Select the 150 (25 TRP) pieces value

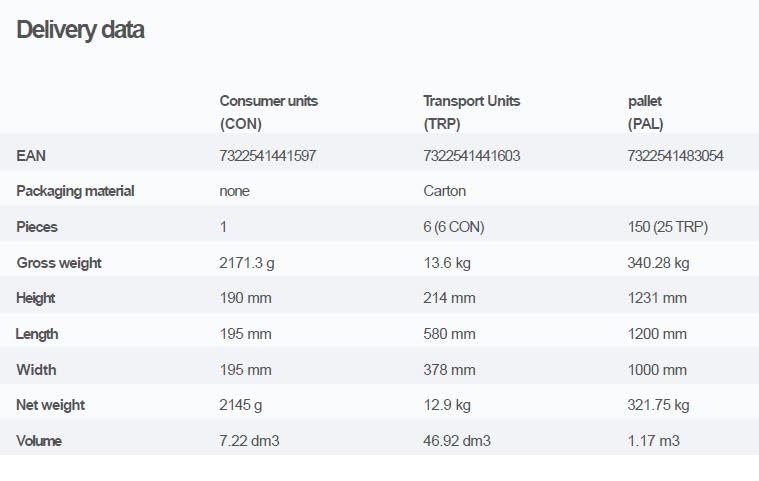(668, 227)
